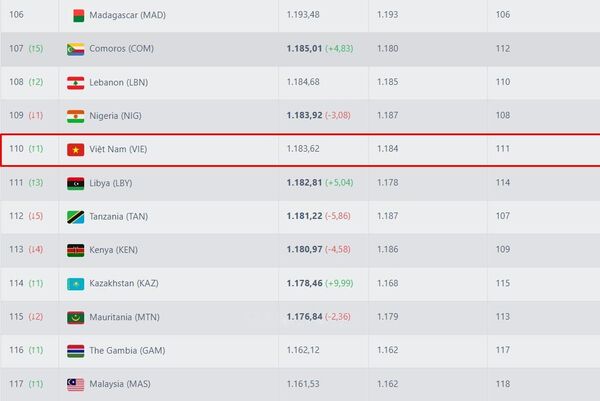The image size is (600, 401).
Task: Click the Kenya flag icon
Action: 76,250
